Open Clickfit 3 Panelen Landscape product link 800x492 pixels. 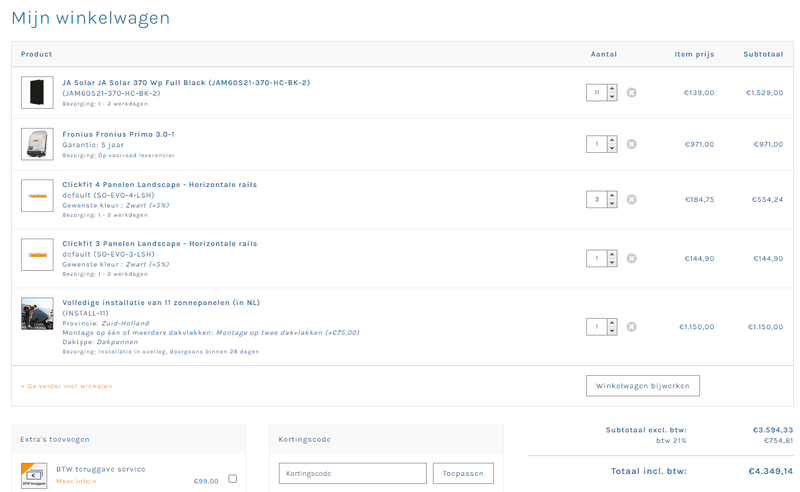[x=160, y=244]
